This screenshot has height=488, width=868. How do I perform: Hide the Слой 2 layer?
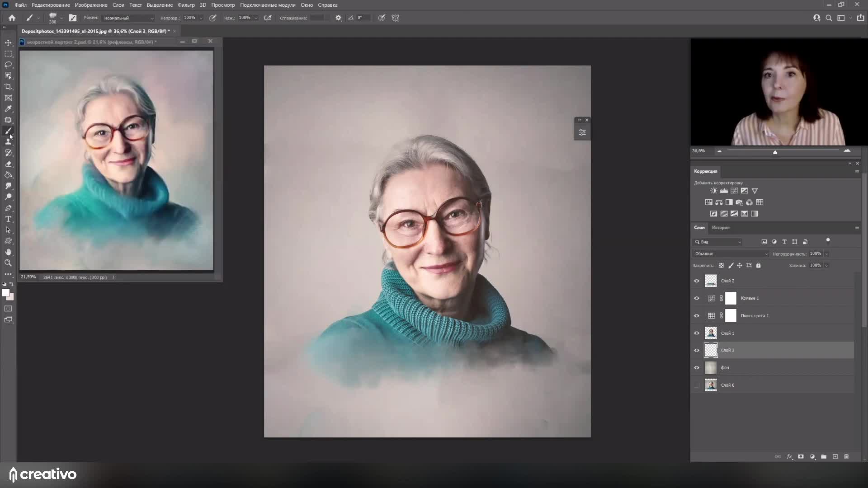click(697, 281)
